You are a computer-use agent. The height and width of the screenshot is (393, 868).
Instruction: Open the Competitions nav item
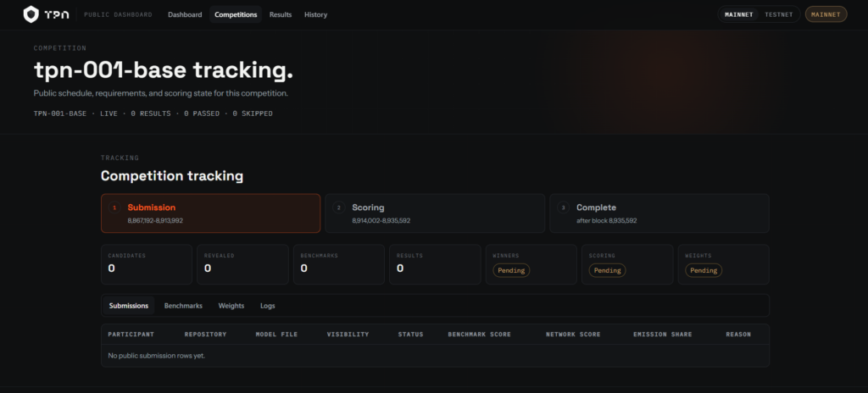click(x=236, y=14)
